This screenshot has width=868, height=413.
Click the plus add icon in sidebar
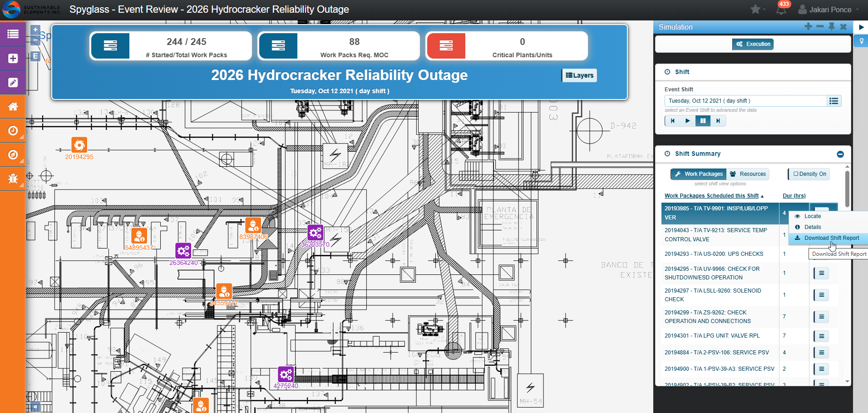click(x=13, y=59)
